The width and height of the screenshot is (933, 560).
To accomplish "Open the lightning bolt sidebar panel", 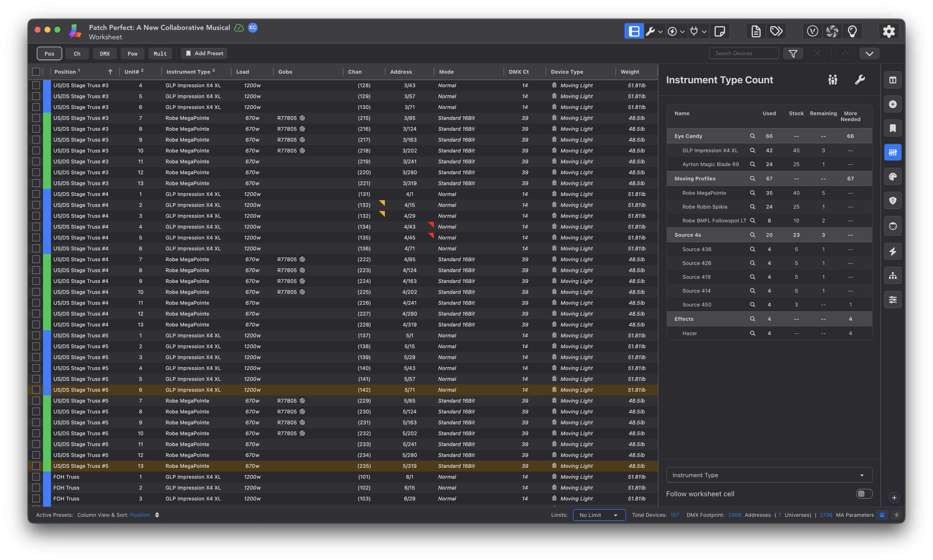I will click(893, 251).
